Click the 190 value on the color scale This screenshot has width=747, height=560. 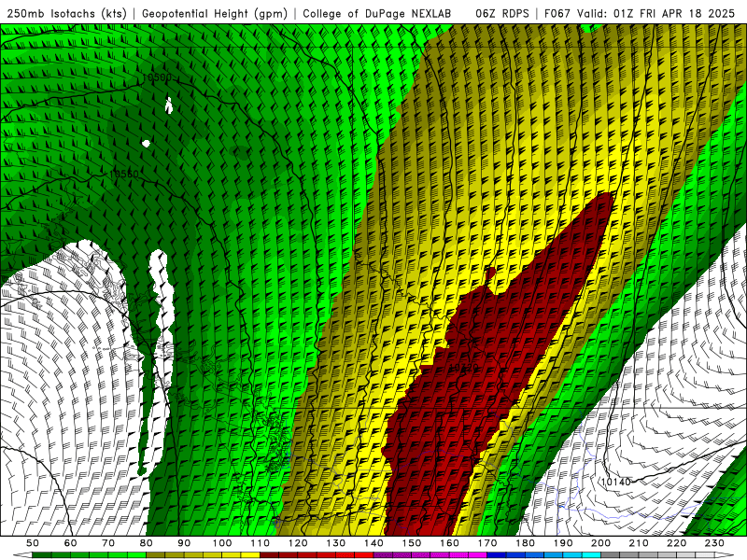point(563,543)
